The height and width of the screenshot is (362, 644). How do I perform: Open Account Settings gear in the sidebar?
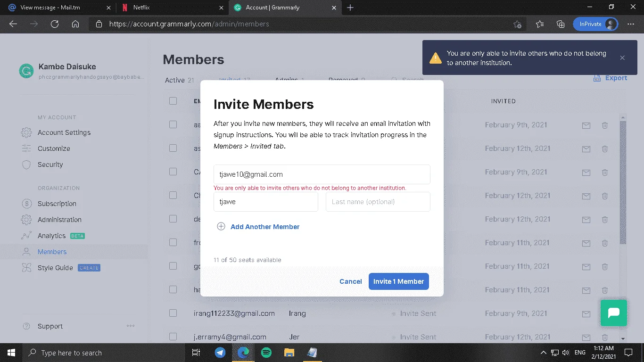coord(26,132)
